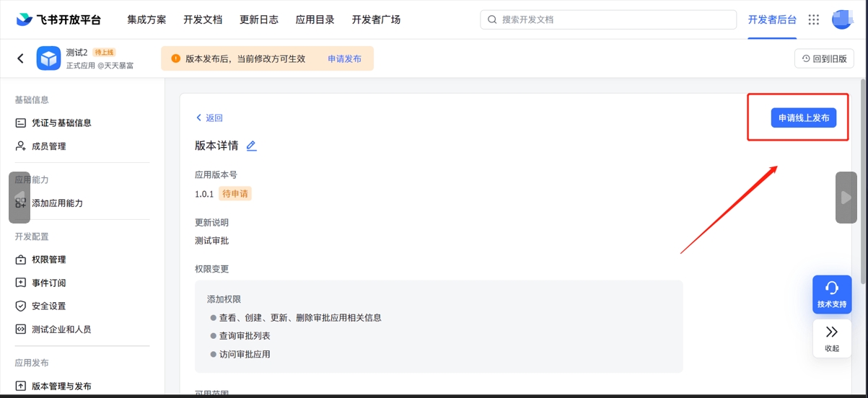Viewport: 868px width, 398px height.
Task: Click 申请线上发布 blue button
Action: point(803,118)
